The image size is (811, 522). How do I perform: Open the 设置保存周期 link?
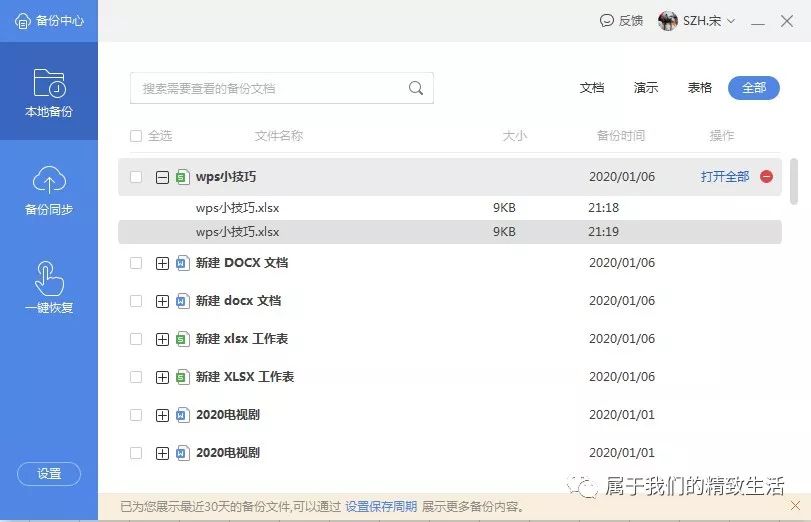(x=381, y=506)
